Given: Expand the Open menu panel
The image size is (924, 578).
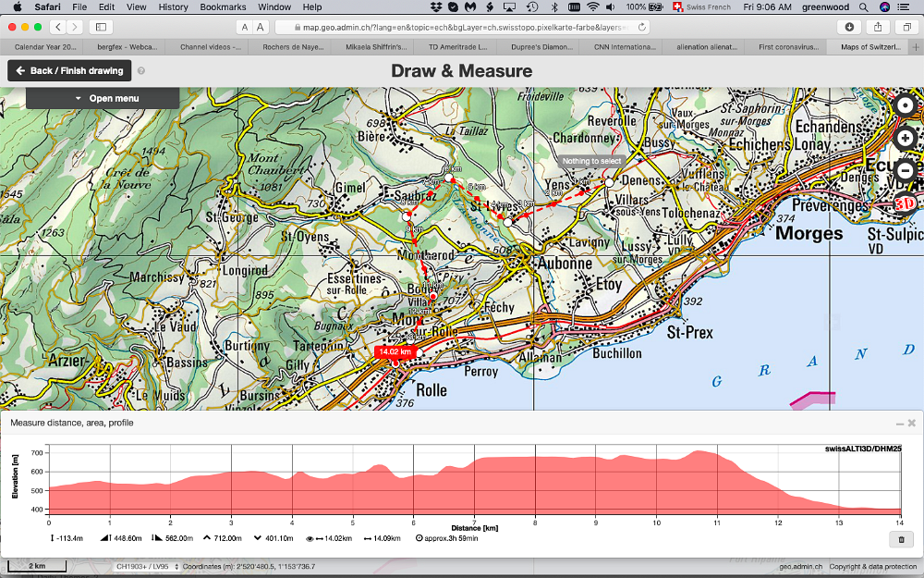Looking at the screenshot, I should [x=103, y=98].
